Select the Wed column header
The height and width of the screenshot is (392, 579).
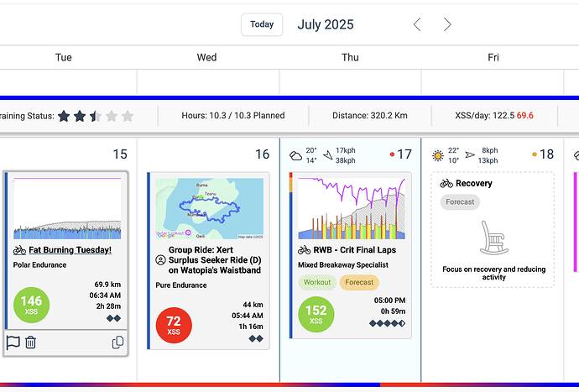tap(206, 57)
